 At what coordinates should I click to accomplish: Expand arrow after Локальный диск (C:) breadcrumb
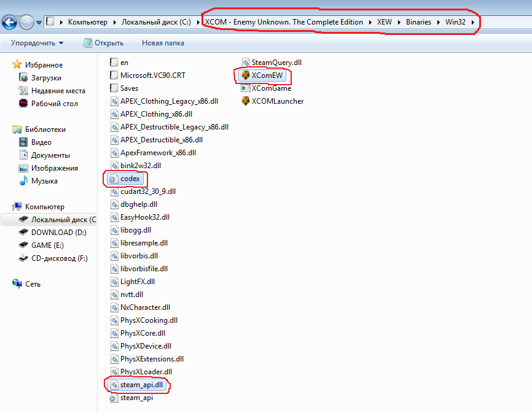point(198,22)
